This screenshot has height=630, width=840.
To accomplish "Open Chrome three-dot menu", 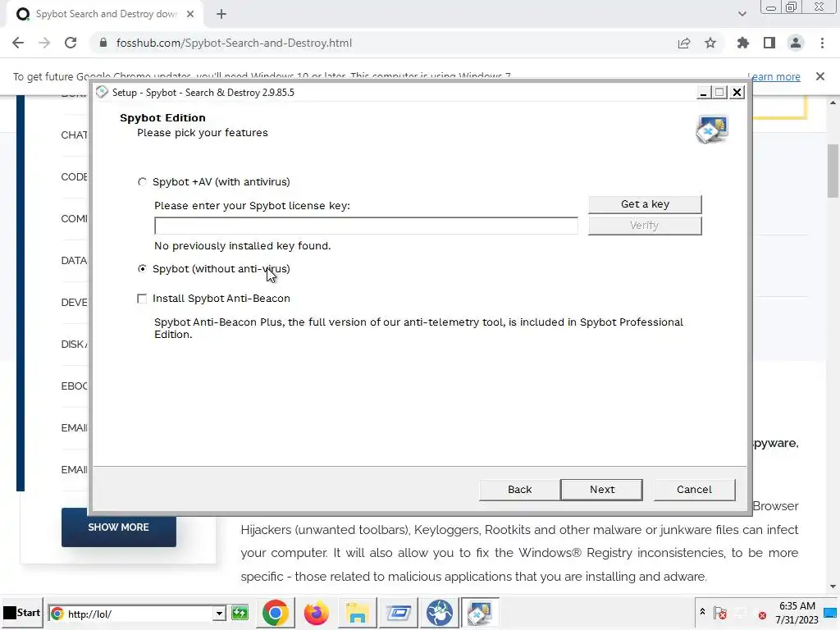I will [822, 43].
